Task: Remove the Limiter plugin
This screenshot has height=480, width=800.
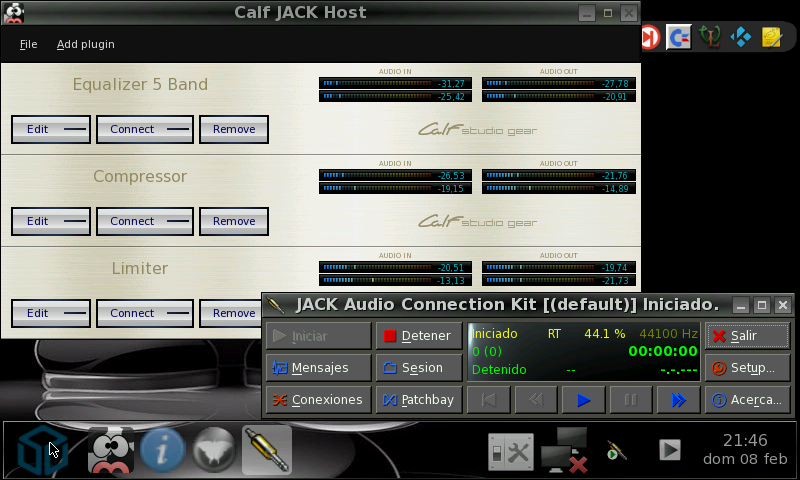Action: click(x=231, y=313)
